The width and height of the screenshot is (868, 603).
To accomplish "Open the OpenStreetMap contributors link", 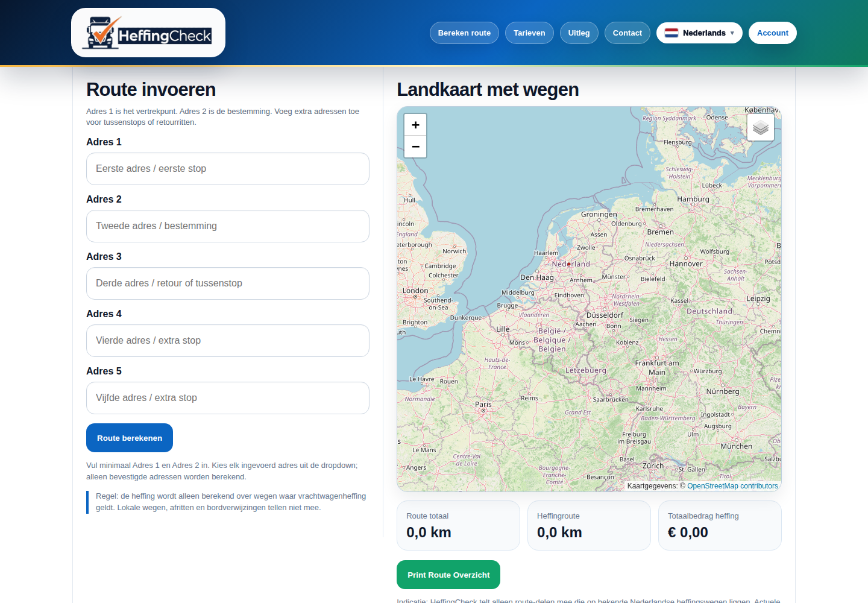I will pos(732,486).
